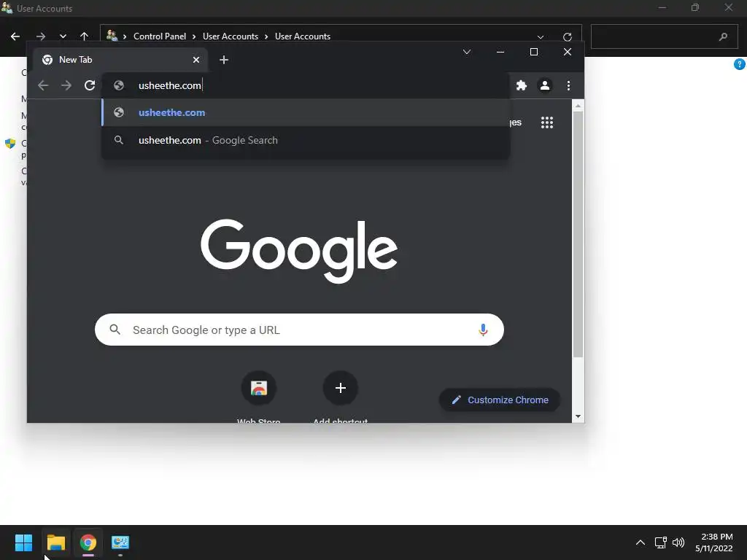The image size is (747, 560).
Task: Refresh the User Accounts window
Action: (x=567, y=36)
